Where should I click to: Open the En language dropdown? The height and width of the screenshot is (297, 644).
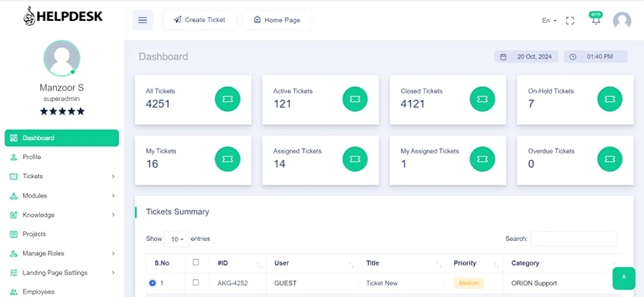tap(549, 20)
